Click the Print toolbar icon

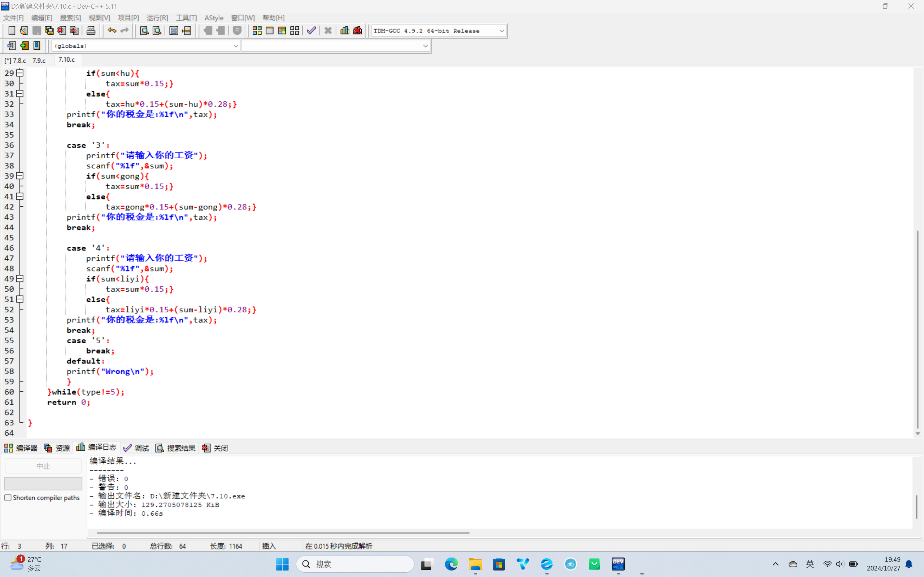(x=91, y=31)
